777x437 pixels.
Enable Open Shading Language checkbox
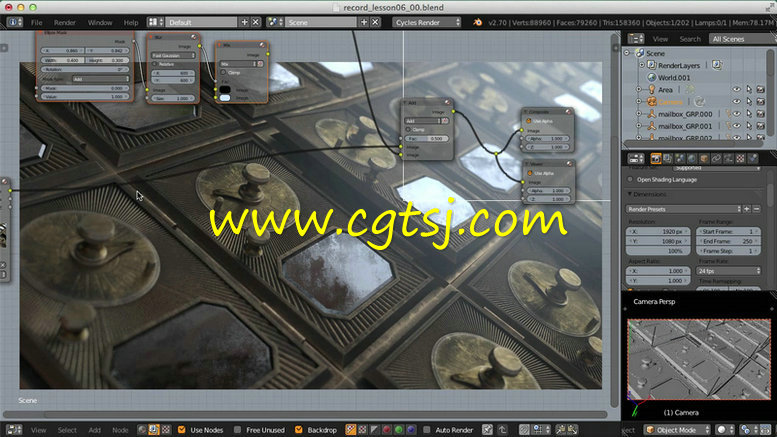630,179
